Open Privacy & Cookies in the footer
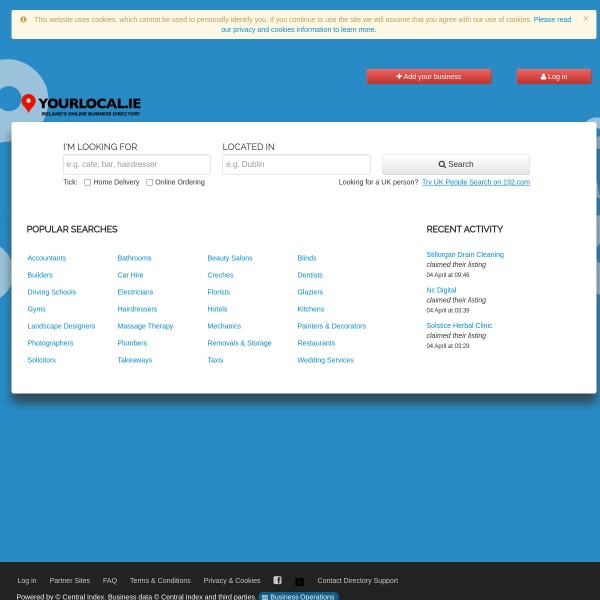The image size is (600, 600). pyautogui.click(x=232, y=580)
